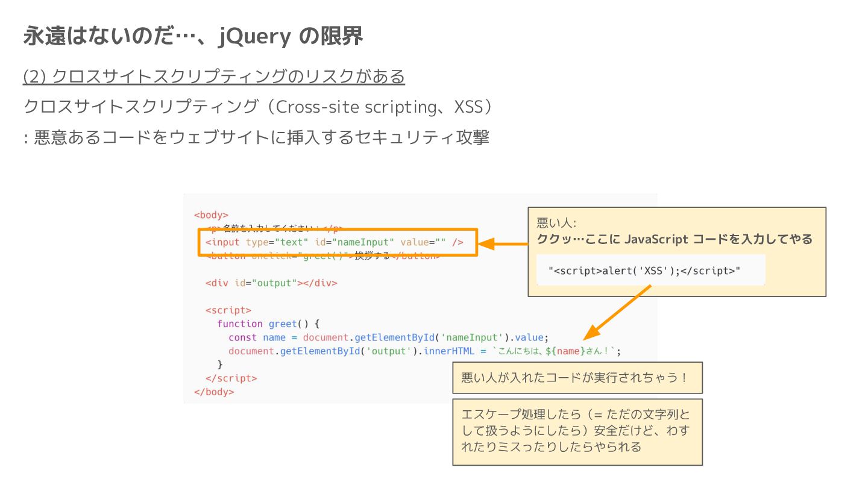
Task: Select the line クロスサイトスクリプティング（Cross-site scripting、XSS）
Action: pyautogui.click(x=259, y=107)
